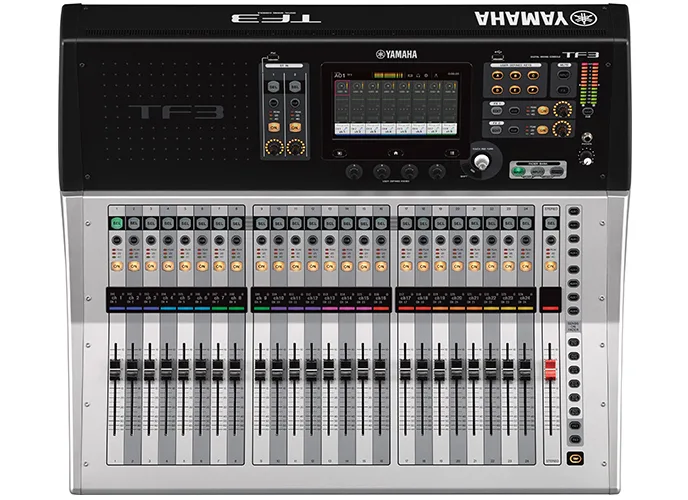Tap the AUX4 Sends On Fader key
Screen dimensions: 688x500
[x=574, y=253]
